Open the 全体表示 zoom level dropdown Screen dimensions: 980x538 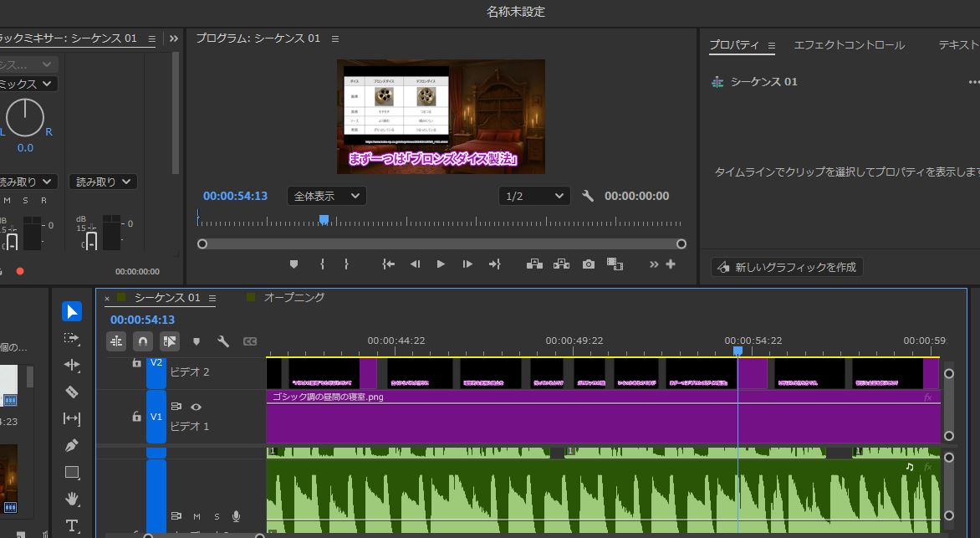coord(326,196)
